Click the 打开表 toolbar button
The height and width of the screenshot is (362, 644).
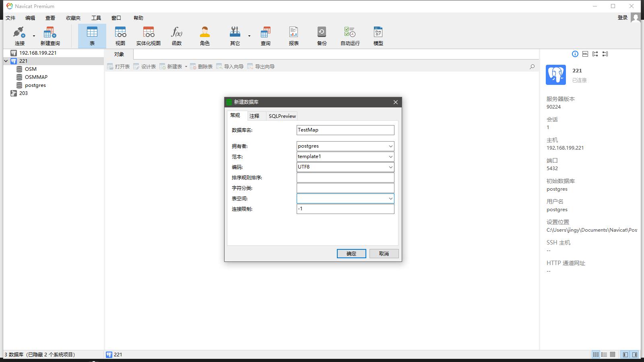coord(118,66)
